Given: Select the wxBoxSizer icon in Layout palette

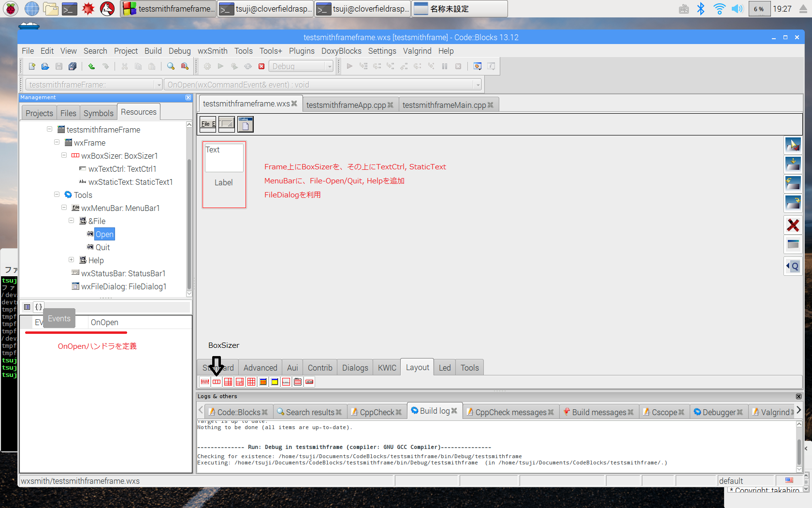Looking at the screenshot, I should (217, 382).
